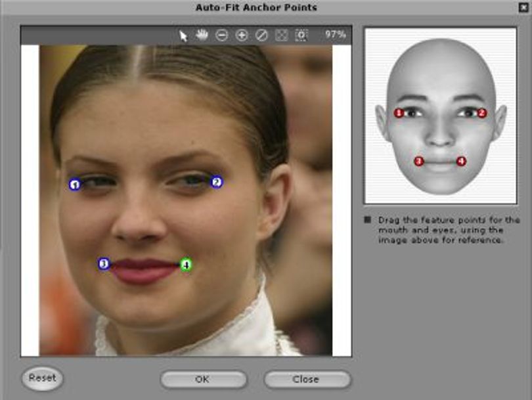The image size is (532, 400).
Task: Close the dialog with the title bar X
Action: (523, 7)
